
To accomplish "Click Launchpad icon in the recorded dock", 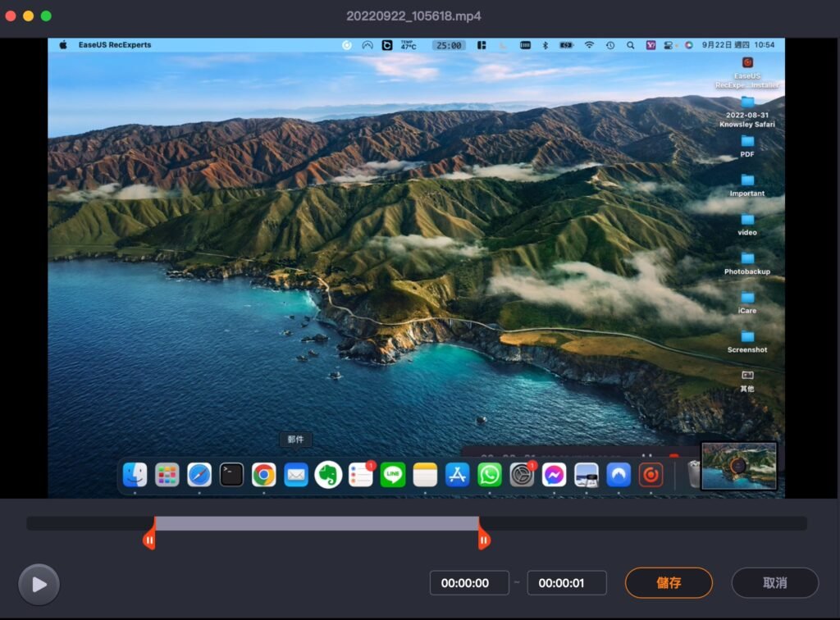I will point(167,474).
